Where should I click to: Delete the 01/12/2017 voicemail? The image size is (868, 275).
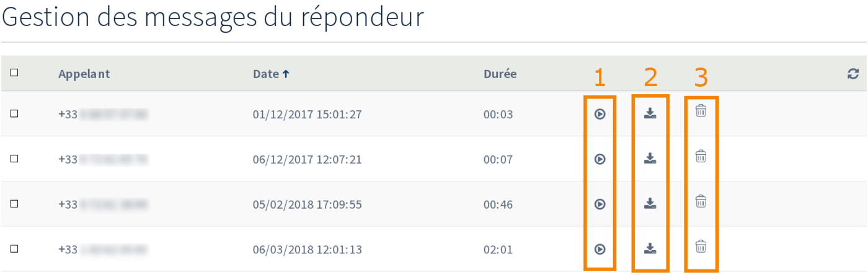click(x=701, y=111)
